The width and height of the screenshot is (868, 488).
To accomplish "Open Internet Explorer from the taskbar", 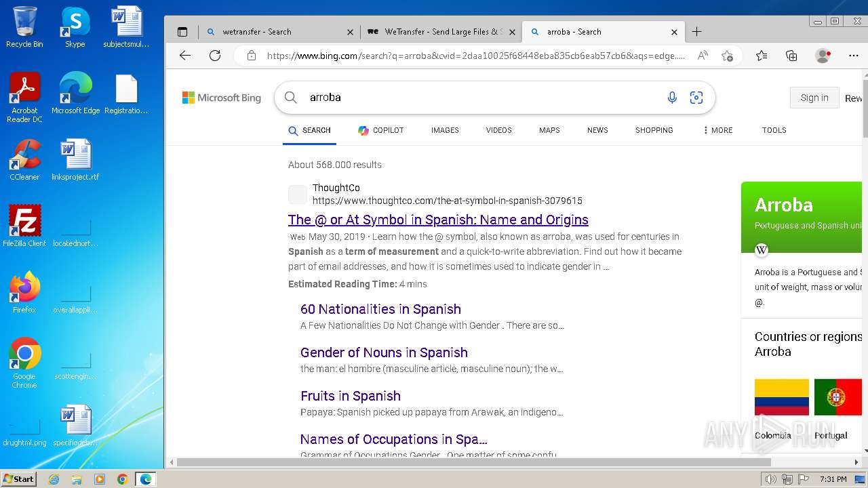I will tap(54, 479).
